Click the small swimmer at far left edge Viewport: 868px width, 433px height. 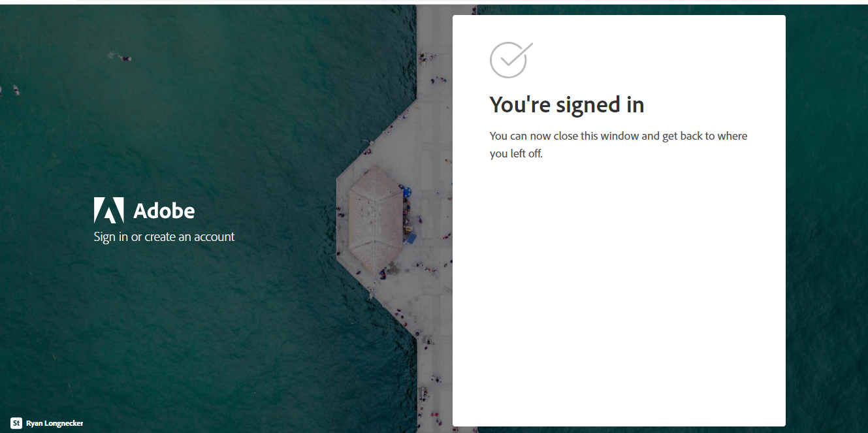pyautogui.click(x=16, y=89)
